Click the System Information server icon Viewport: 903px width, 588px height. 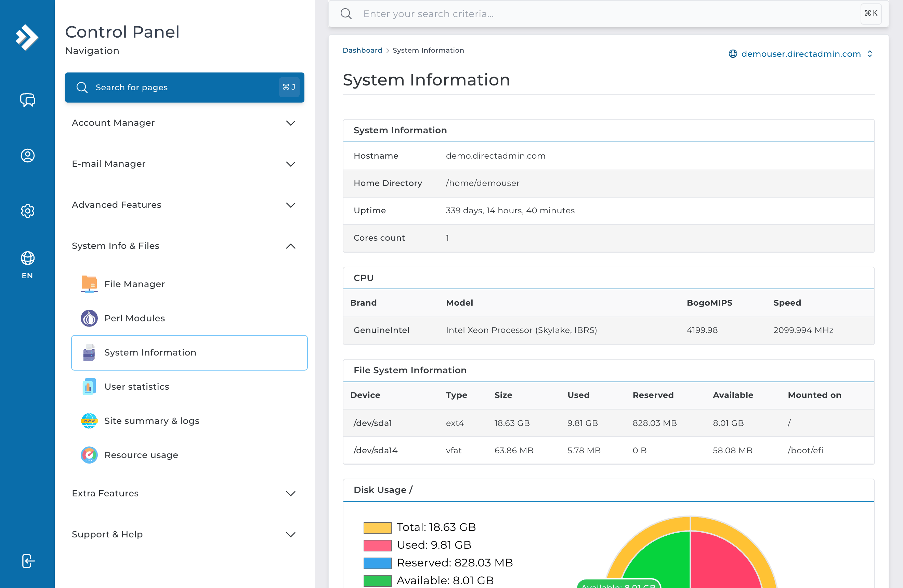pos(89,352)
